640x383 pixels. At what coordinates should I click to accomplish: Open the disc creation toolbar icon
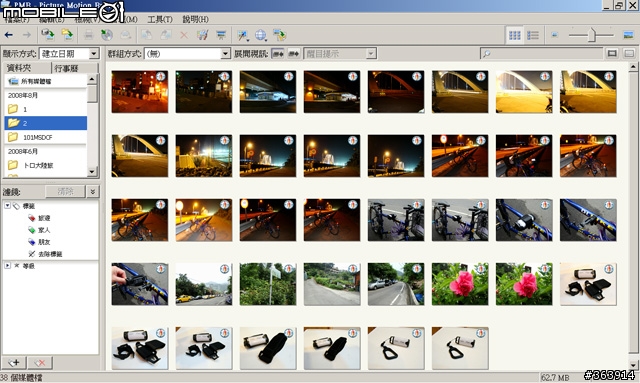(107, 35)
